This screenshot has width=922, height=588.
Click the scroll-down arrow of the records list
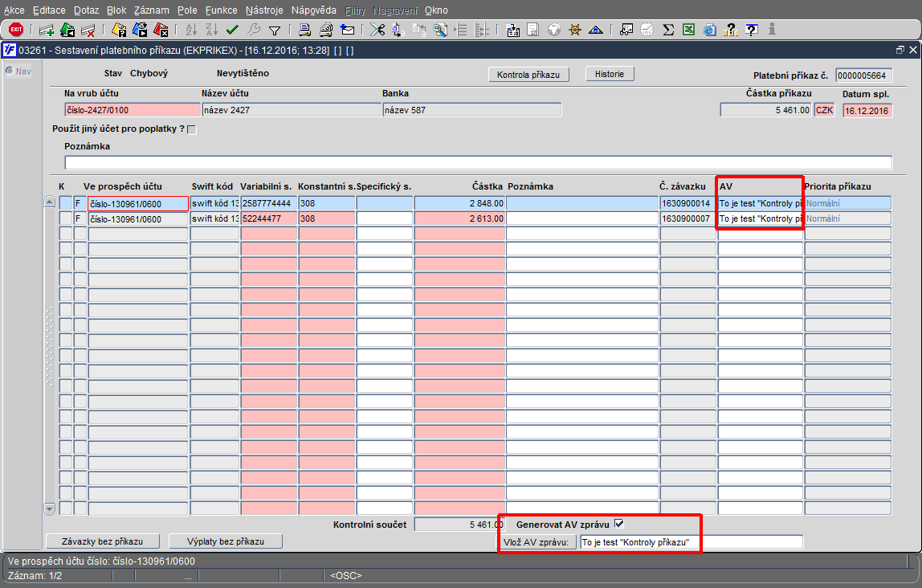[50, 508]
